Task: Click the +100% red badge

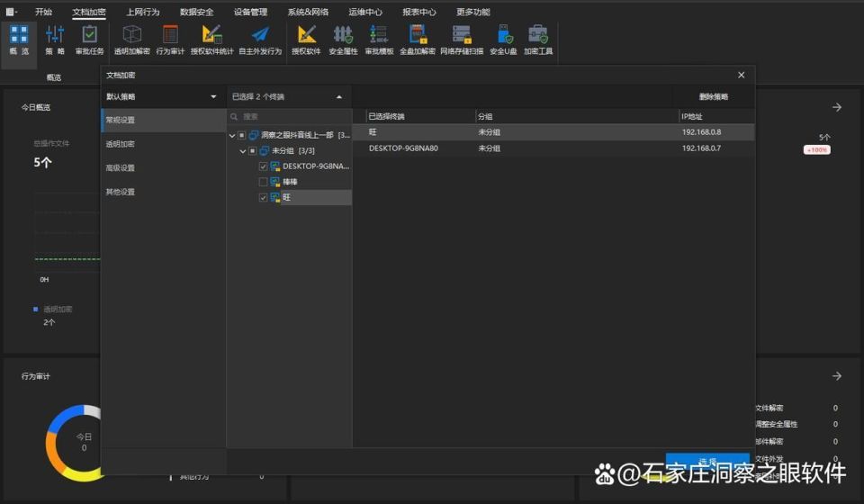Action: tap(817, 149)
